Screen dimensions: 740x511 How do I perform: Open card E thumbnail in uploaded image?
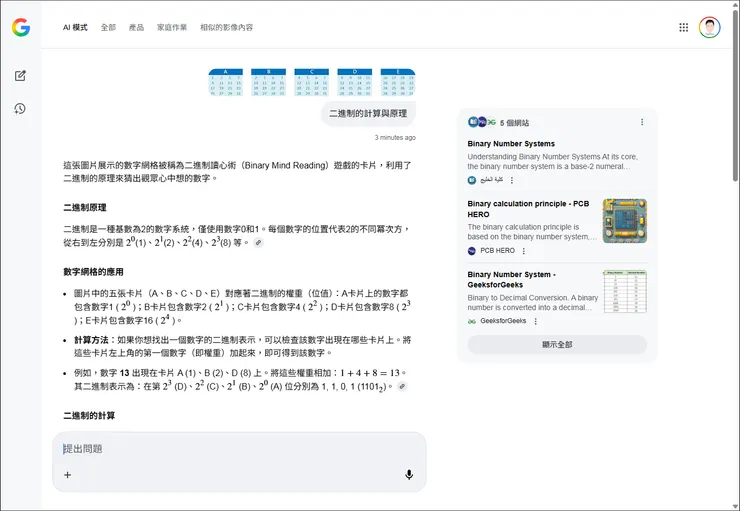[x=398, y=82]
